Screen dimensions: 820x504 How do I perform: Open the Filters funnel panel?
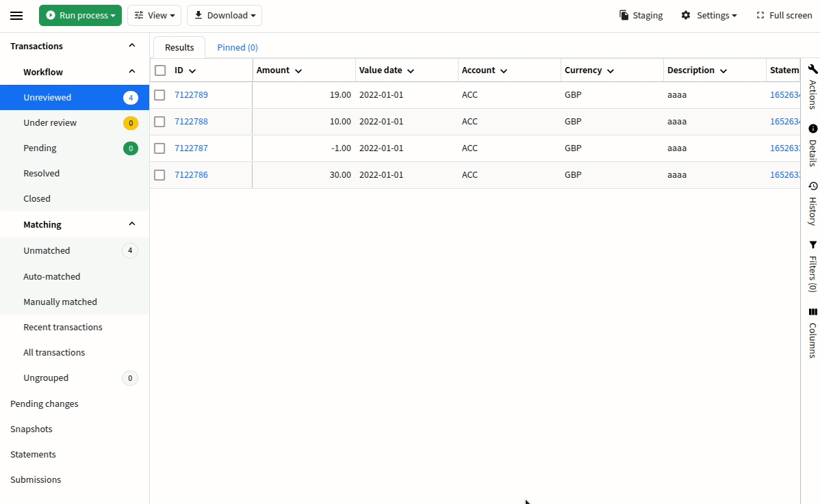[x=812, y=245]
